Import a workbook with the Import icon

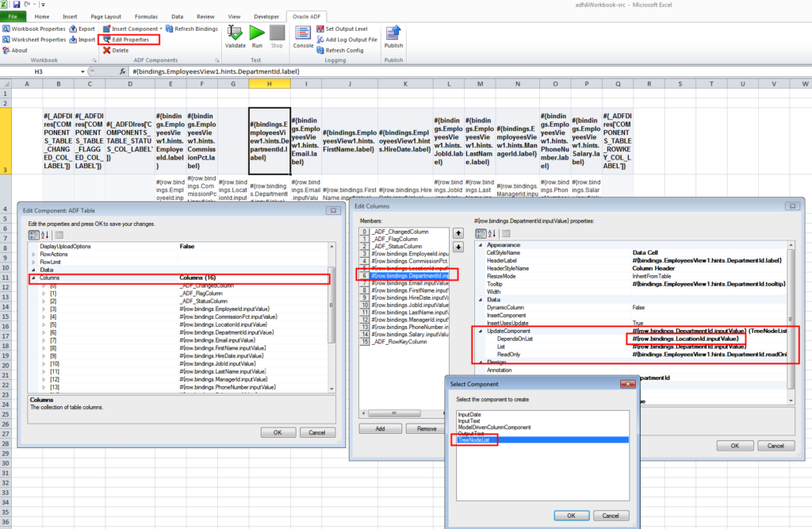coord(85,40)
